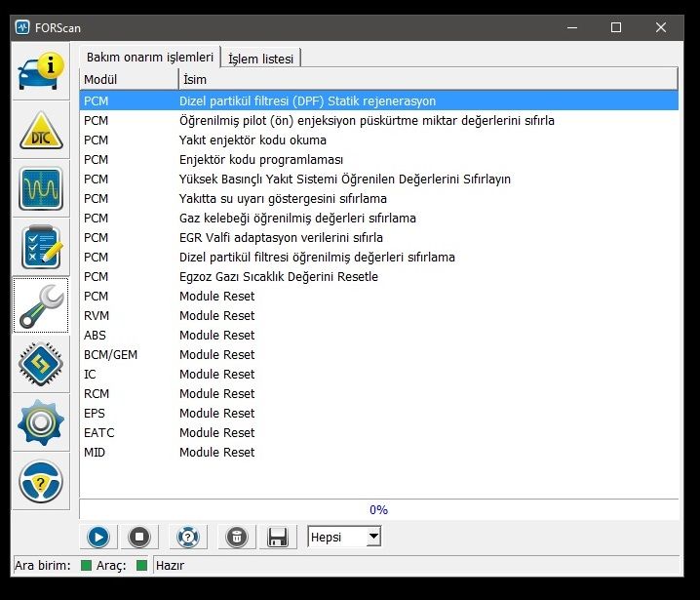Open the vehicle information section
This screenshot has height=600, width=700.
click(41, 71)
